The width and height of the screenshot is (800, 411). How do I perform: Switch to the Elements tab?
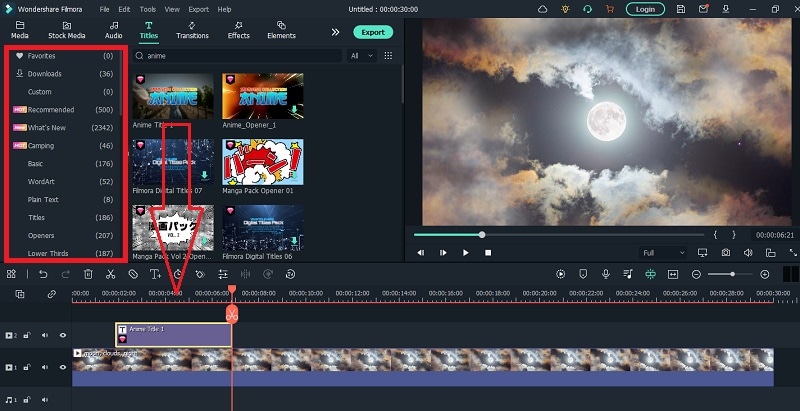[x=281, y=31]
